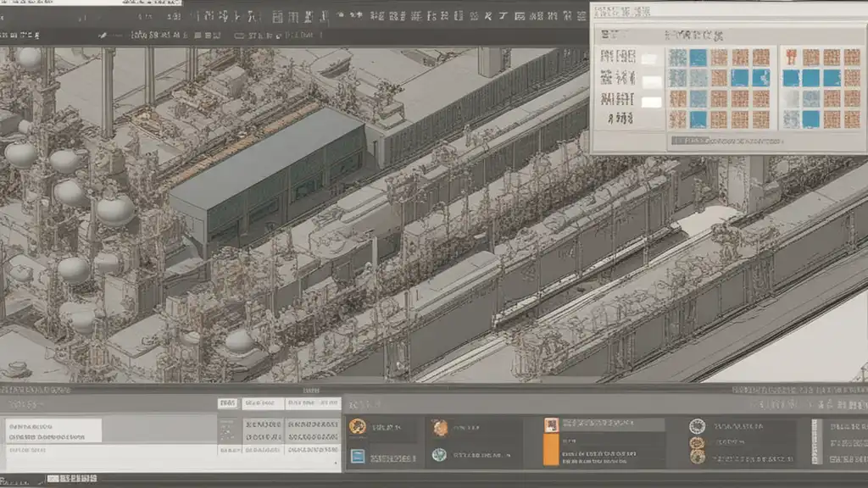
Task: Click the highlighted white text row in bottom-left panel
Action: (x=53, y=430)
